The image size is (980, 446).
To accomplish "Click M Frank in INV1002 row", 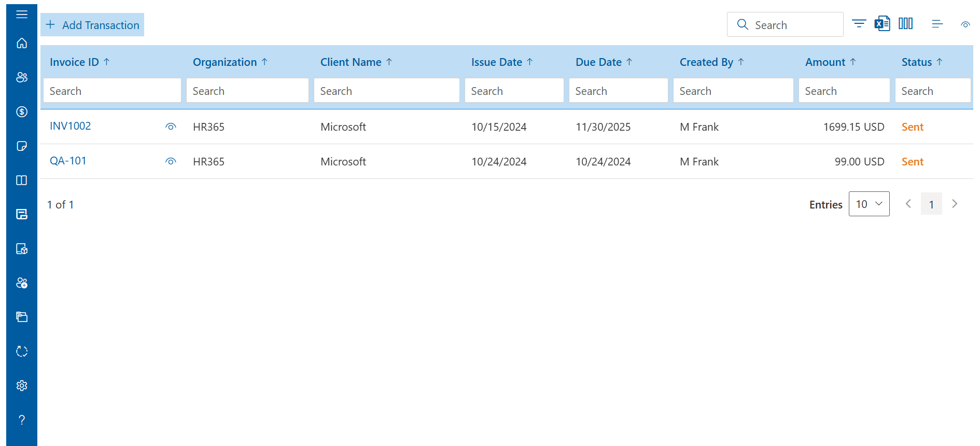I will (x=699, y=127).
